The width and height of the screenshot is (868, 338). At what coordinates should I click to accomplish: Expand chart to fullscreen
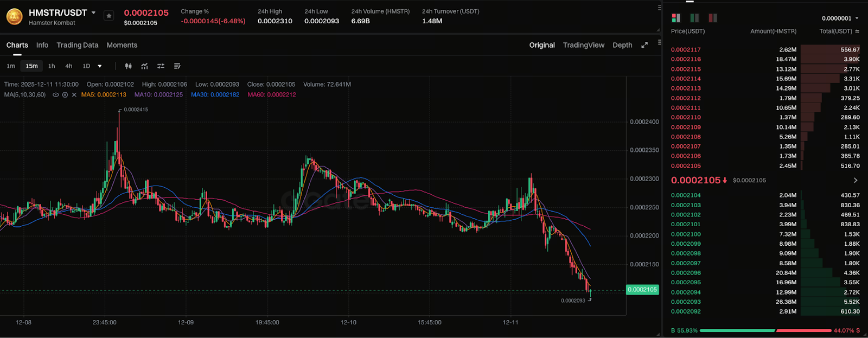pyautogui.click(x=644, y=45)
